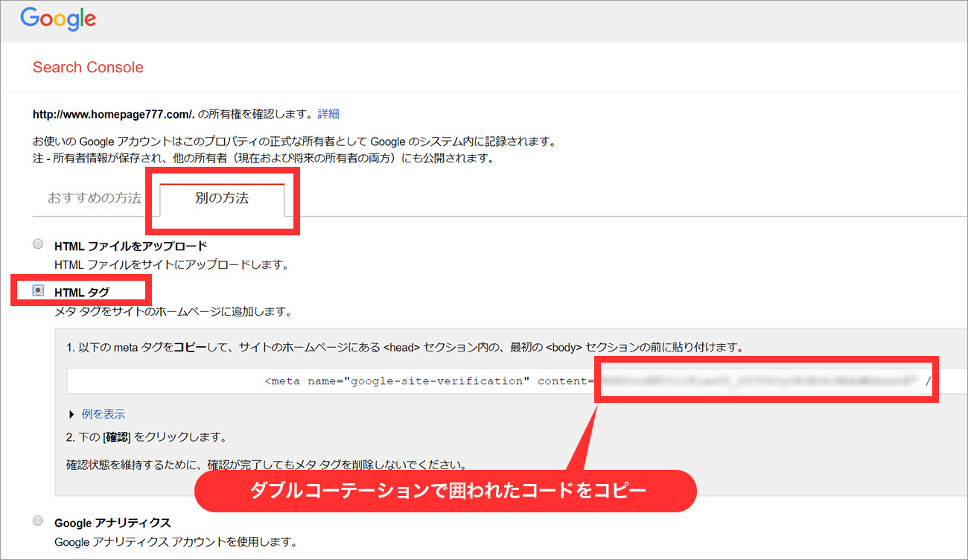Select the HTML ファイルをアップロード radio button
The image size is (968, 560).
[38, 244]
